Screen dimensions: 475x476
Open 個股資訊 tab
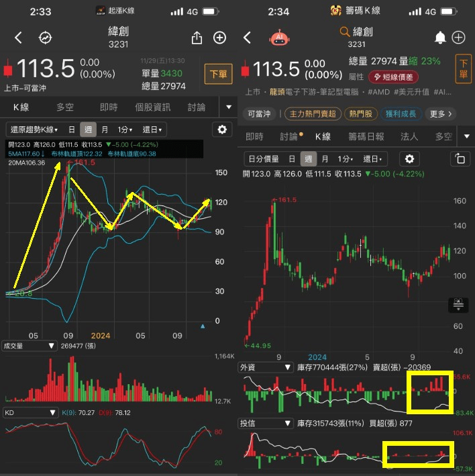point(152,107)
